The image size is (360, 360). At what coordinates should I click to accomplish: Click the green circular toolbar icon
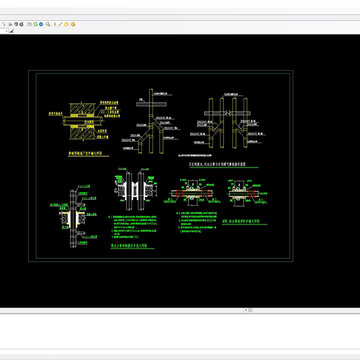pos(35,24)
